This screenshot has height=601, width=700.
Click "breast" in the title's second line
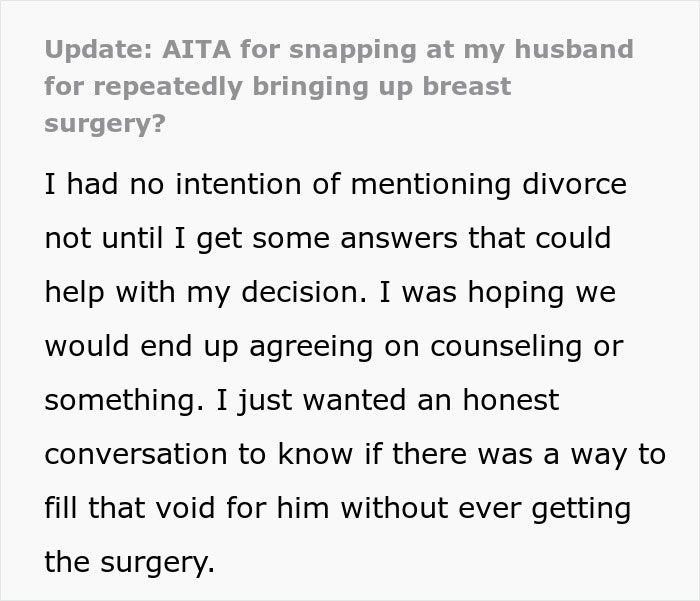point(460,86)
